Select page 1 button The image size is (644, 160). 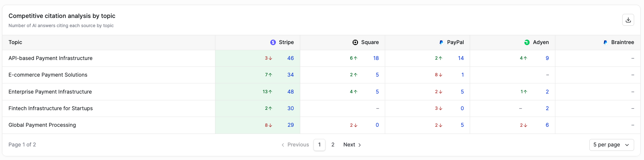click(319, 145)
